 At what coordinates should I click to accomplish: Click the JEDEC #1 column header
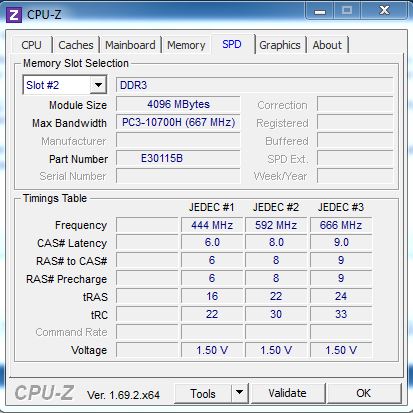click(211, 207)
